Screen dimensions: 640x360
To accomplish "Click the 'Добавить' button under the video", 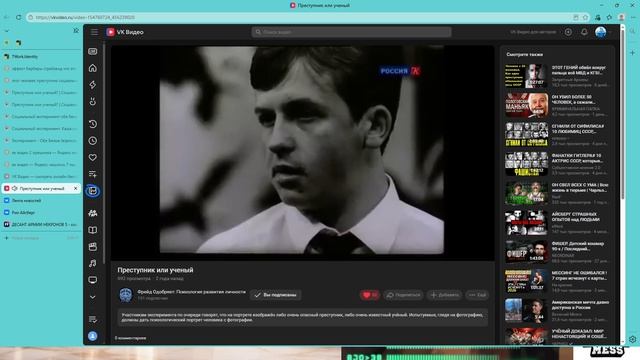I will 445,295.
